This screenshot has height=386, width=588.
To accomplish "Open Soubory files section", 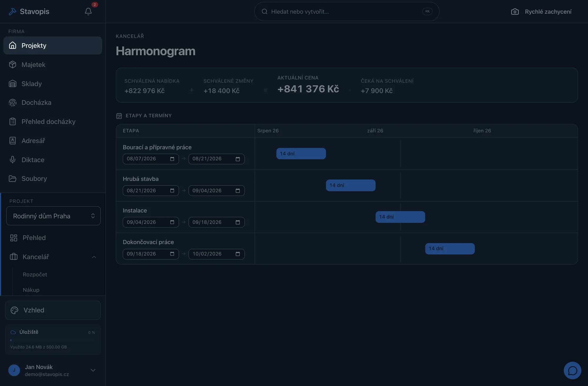I will (x=53, y=179).
